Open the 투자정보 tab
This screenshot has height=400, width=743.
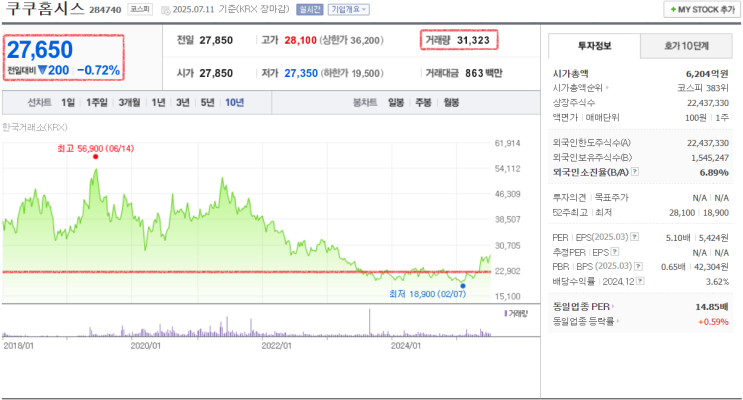594,45
